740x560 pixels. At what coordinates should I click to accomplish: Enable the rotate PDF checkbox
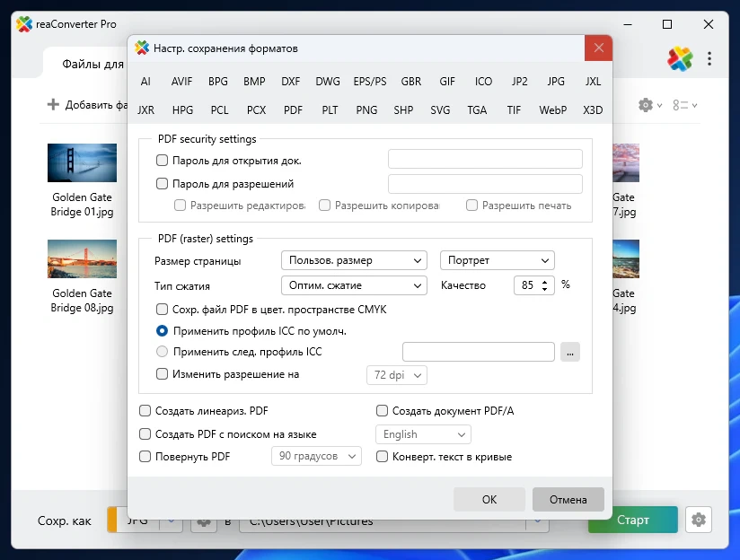click(x=145, y=457)
